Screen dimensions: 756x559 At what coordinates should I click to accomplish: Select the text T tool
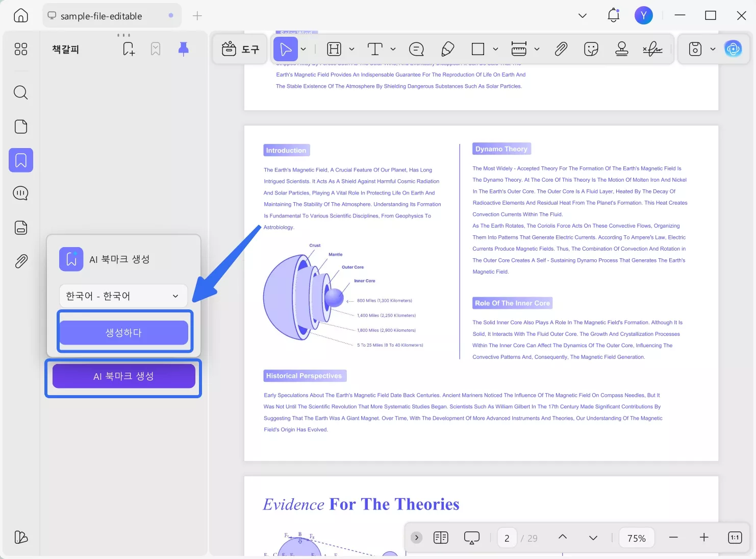coord(375,49)
